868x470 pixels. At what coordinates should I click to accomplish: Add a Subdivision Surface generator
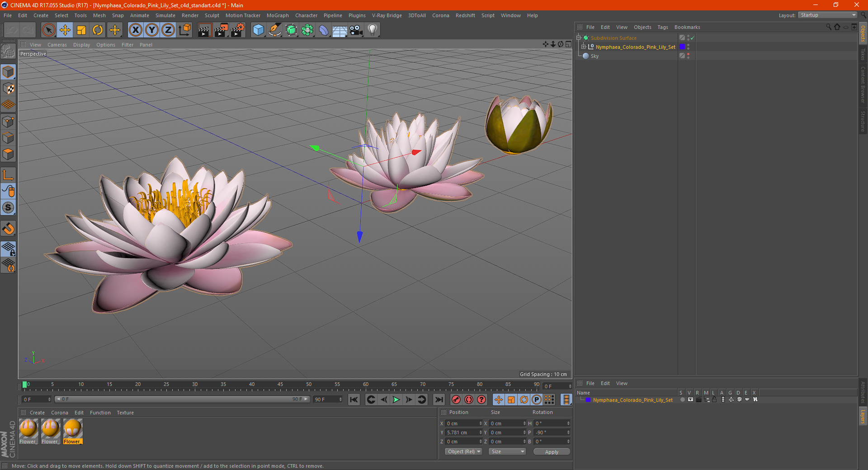point(291,30)
